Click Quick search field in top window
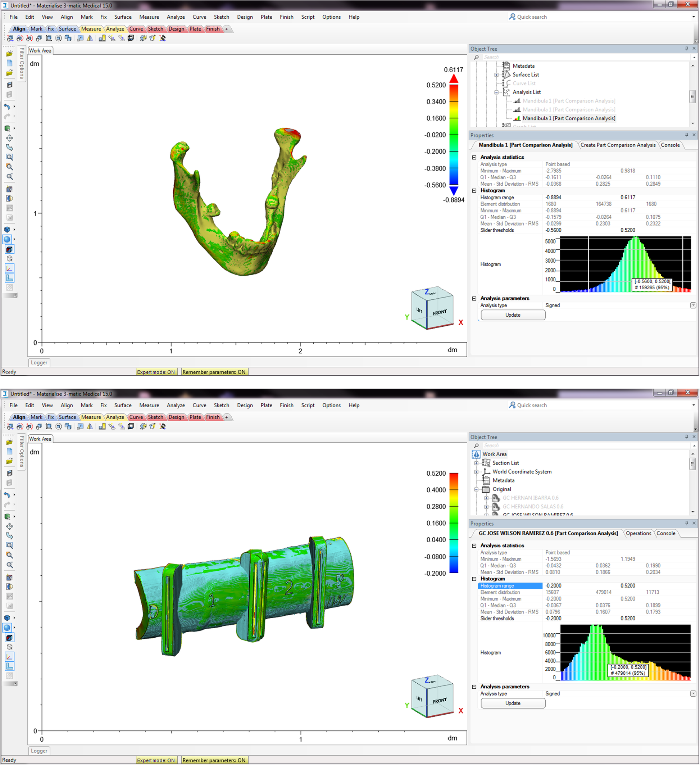This screenshot has width=700, height=765. point(601,17)
